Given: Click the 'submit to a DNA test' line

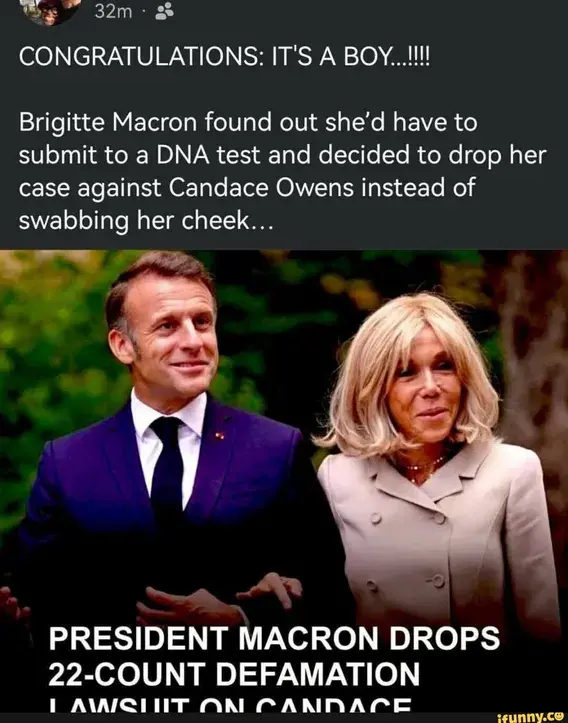Looking at the screenshot, I should point(282,156).
